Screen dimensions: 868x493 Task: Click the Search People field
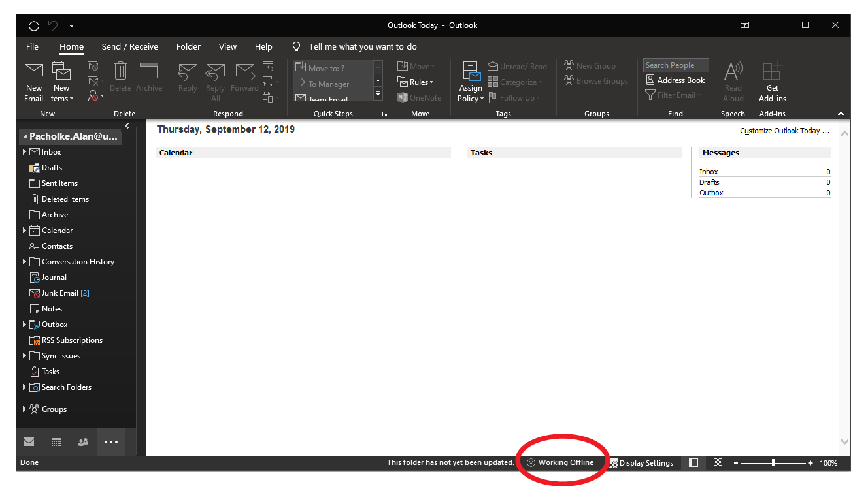click(676, 65)
